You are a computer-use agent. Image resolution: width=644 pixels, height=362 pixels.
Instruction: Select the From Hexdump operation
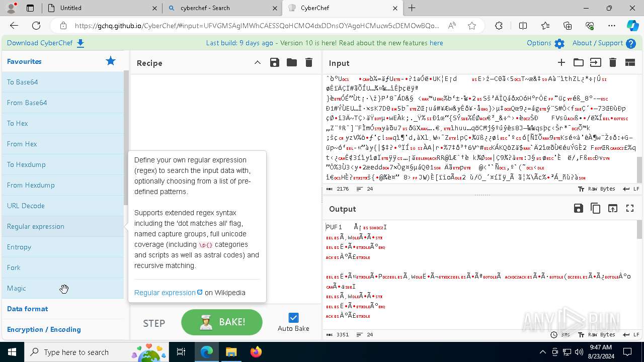pos(63,185)
